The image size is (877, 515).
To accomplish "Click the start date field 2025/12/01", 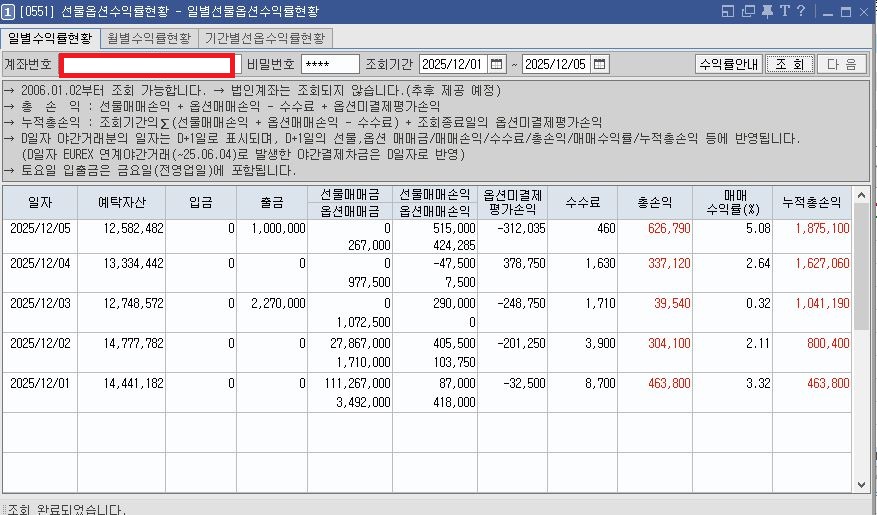I will point(454,64).
